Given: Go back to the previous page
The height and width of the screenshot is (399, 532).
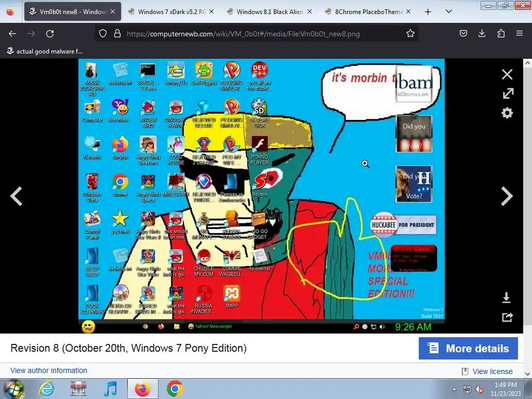Looking at the screenshot, I should click(12, 34).
